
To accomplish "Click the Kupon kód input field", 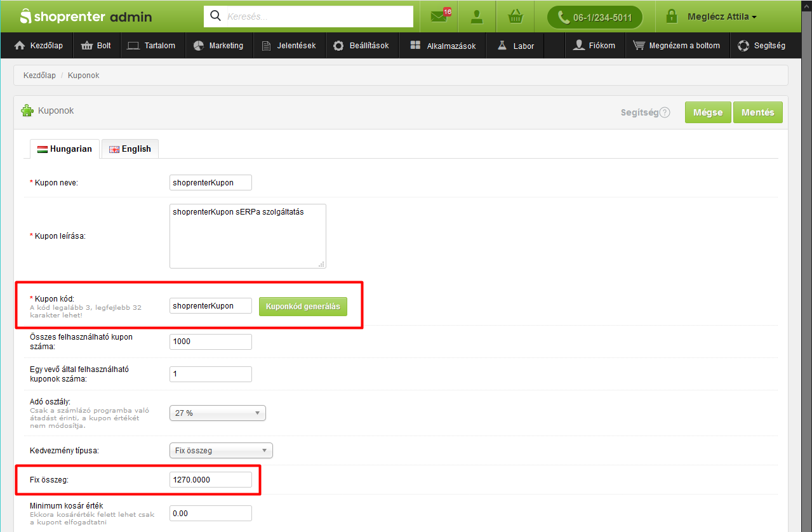I will (x=211, y=306).
